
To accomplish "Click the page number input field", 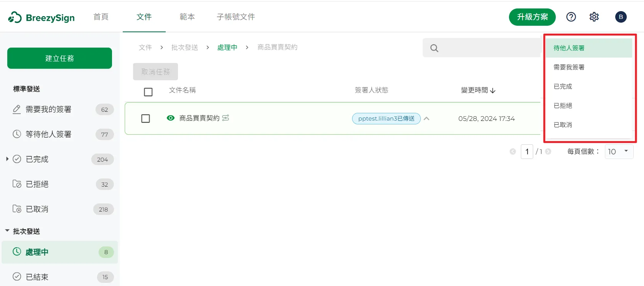I will (x=527, y=152).
